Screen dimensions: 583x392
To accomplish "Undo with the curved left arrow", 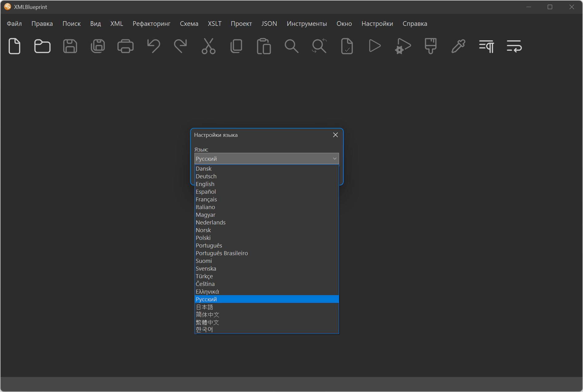I will click(x=154, y=46).
